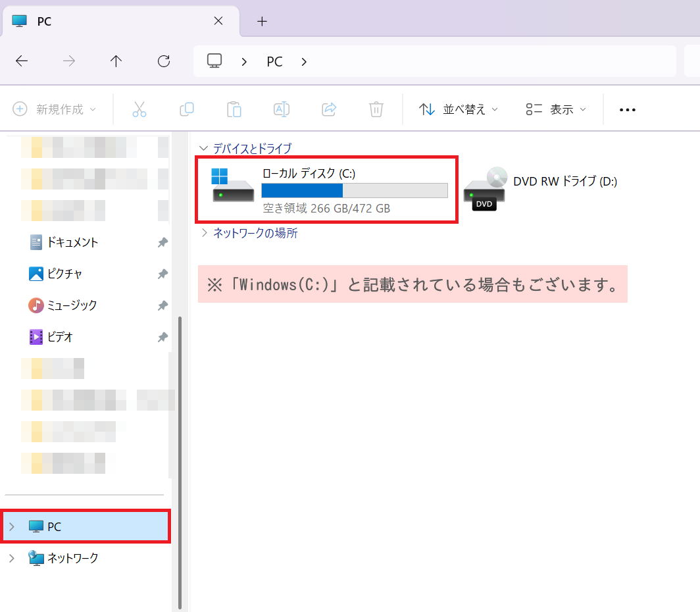Click the Cut icon in toolbar
This screenshot has width=700, height=612.
pyautogui.click(x=139, y=109)
